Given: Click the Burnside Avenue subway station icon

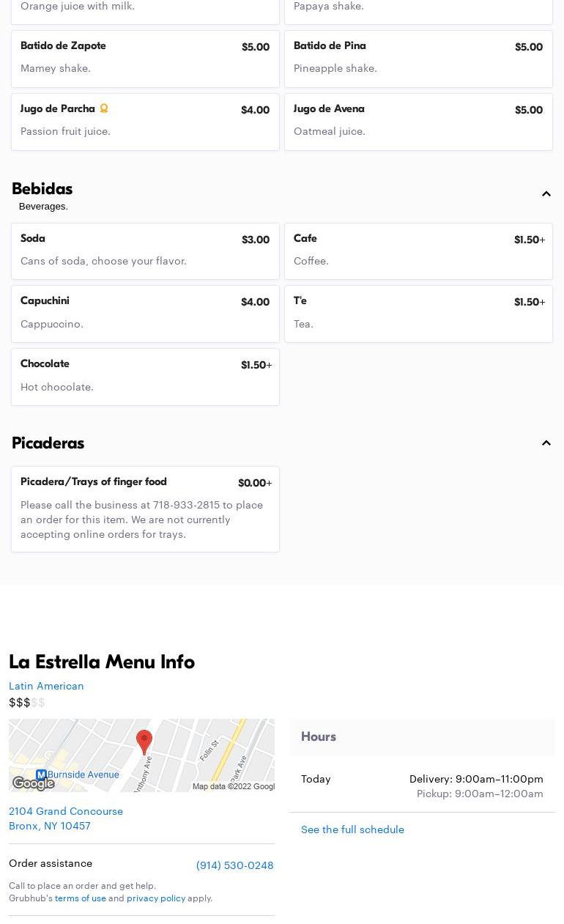Looking at the screenshot, I should click(x=41, y=775).
